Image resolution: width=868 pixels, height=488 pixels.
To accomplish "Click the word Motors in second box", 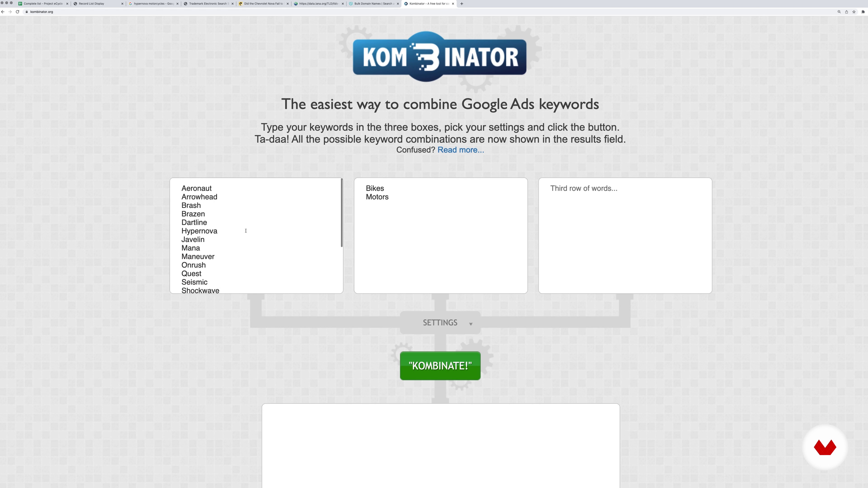I will pos(377,197).
